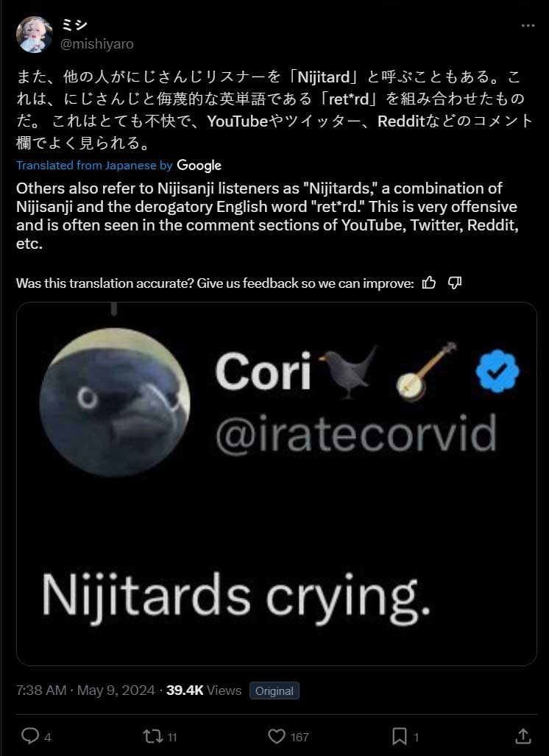Click the ミシ display name

tap(74, 24)
